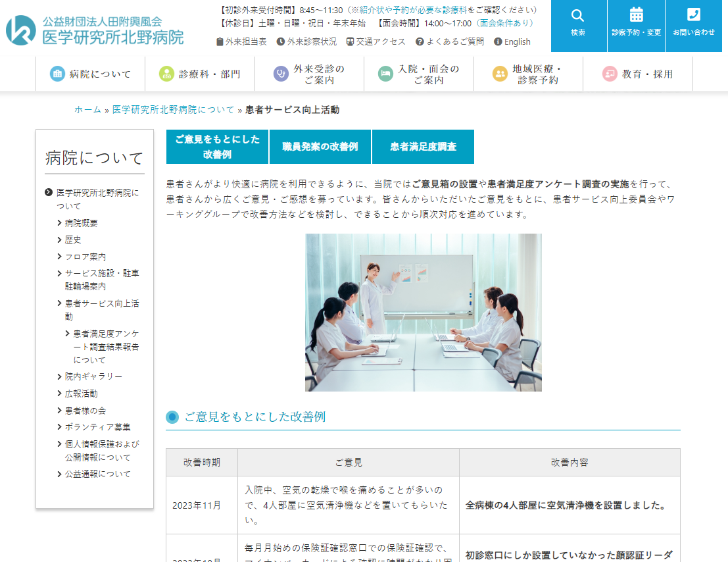Select the meeting photo in the article
This screenshot has height=562, width=728.
[424, 312]
